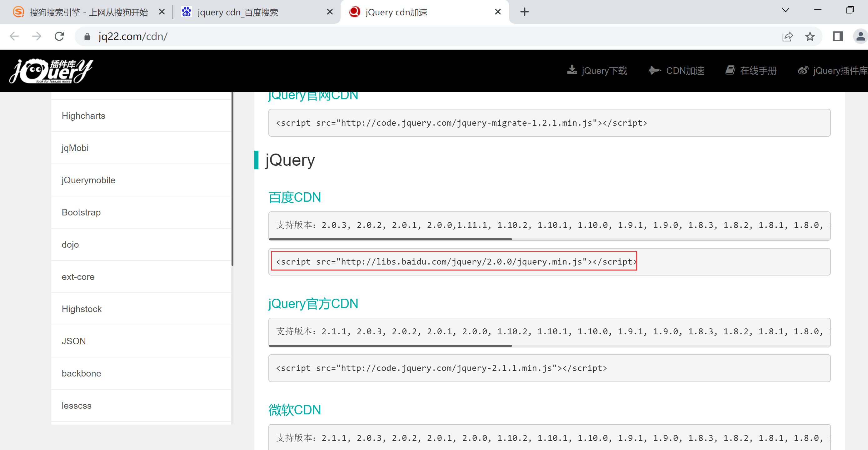
Task: Click the sidebar vertical scrollbar thumb
Action: [232, 179]
